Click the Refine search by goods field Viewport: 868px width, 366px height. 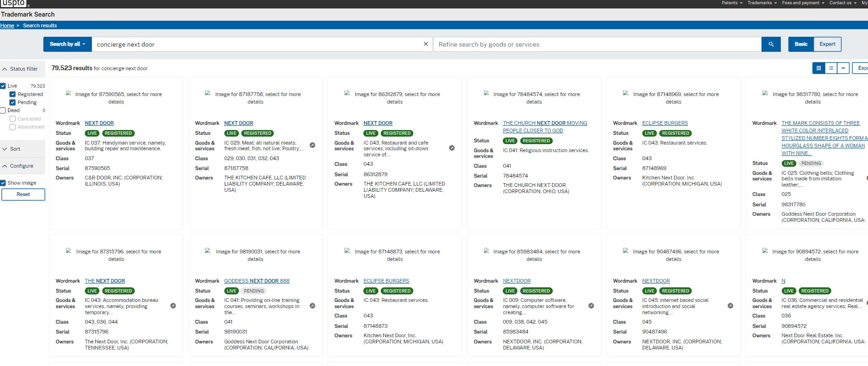[597, 44]
